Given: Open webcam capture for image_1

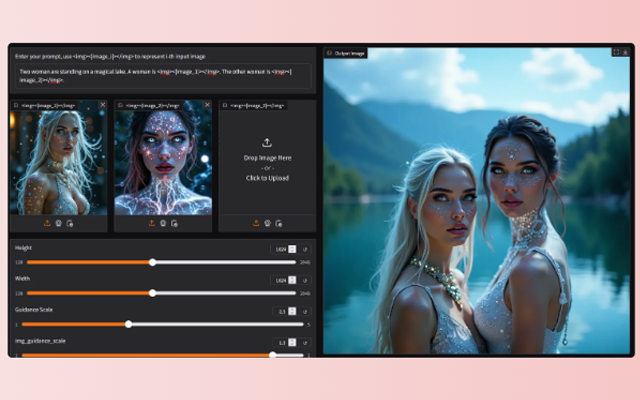Looking at the screenshot, I should (58, 223).
